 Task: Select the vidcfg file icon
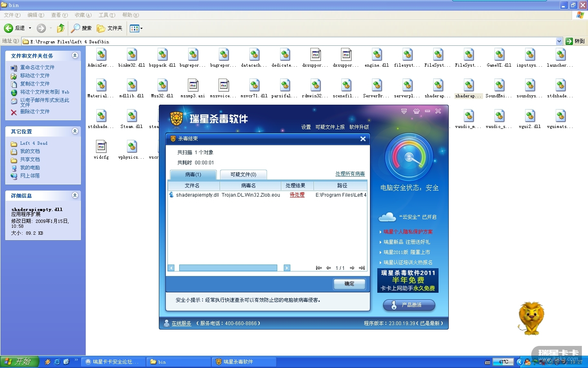pos(101,146)
